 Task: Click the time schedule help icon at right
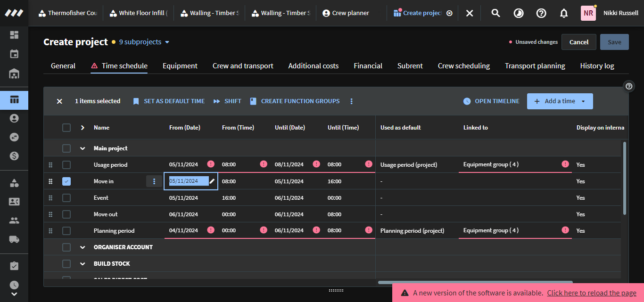(x=629, y=86)
